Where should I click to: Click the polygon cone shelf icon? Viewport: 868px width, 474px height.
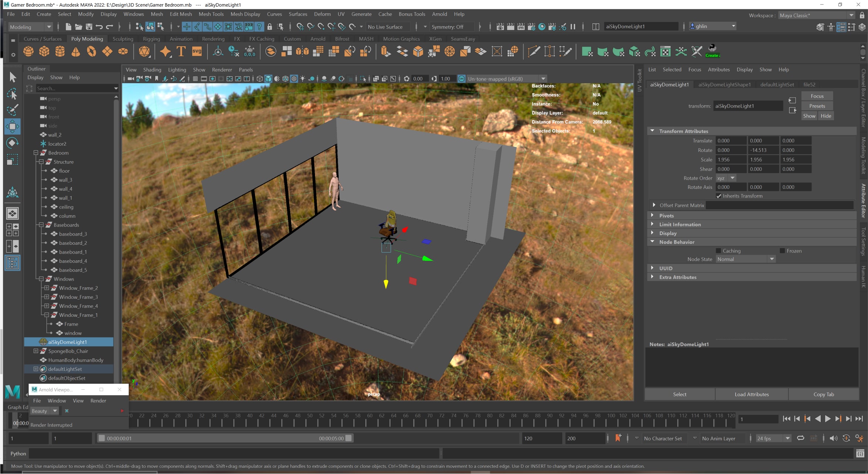(75, 51)
